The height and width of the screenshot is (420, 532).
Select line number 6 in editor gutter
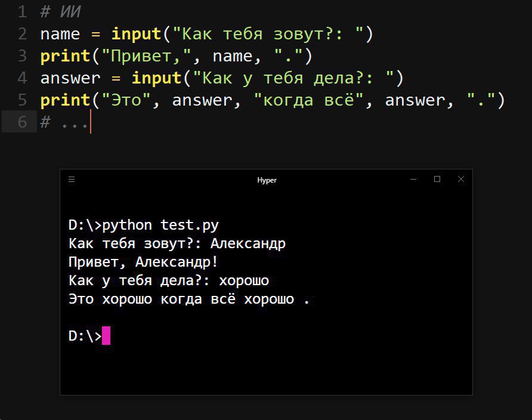[22, 122]
